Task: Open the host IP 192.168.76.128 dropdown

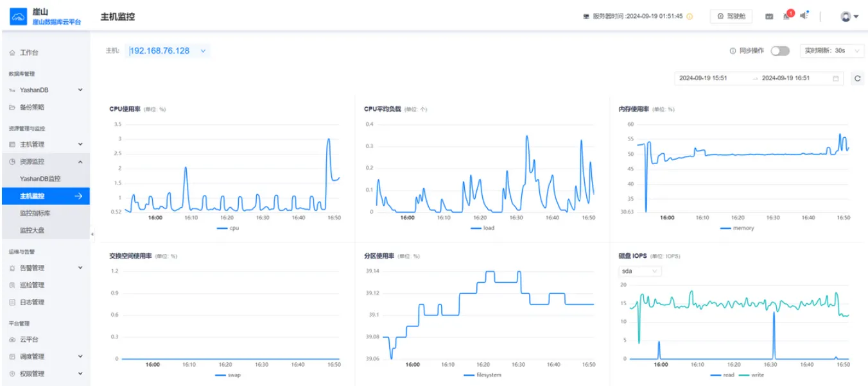Action: (x=168, y=51)
